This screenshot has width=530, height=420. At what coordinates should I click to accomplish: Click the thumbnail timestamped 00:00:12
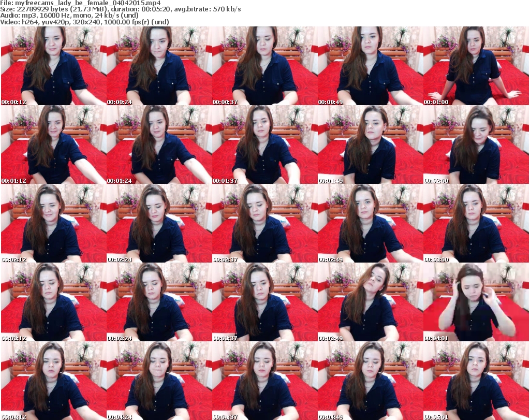point(54,66)
